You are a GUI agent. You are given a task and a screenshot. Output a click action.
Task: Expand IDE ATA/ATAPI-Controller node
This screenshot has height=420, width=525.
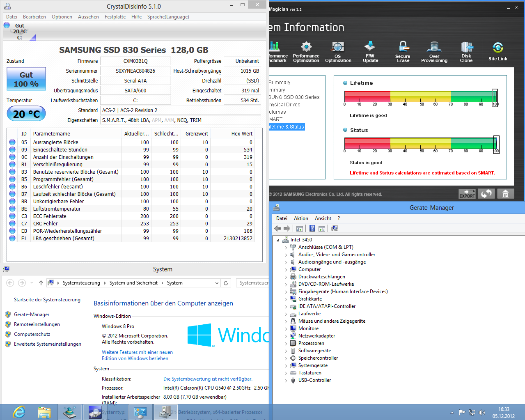286,307
